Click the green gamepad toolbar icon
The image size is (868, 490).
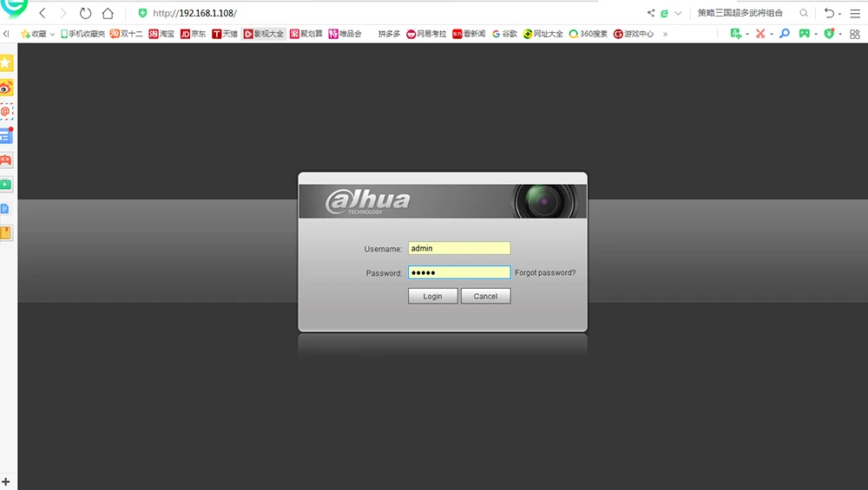805,34
